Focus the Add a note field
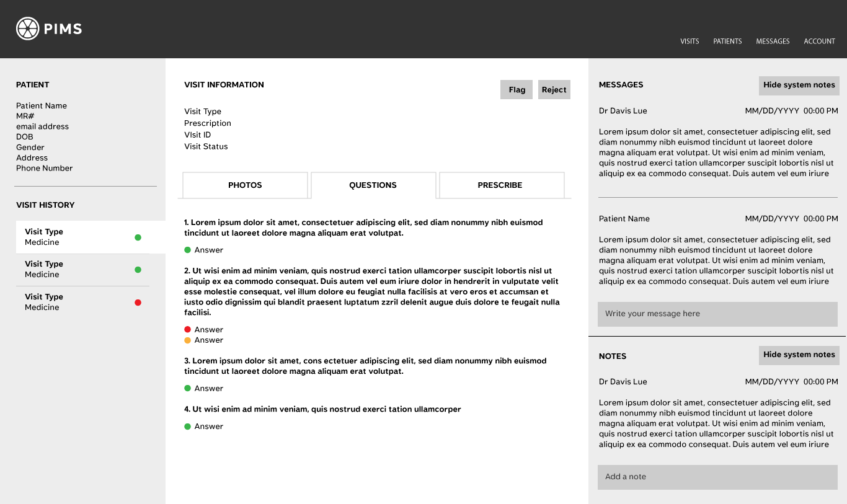847x504 pixels. coord(717,477)
